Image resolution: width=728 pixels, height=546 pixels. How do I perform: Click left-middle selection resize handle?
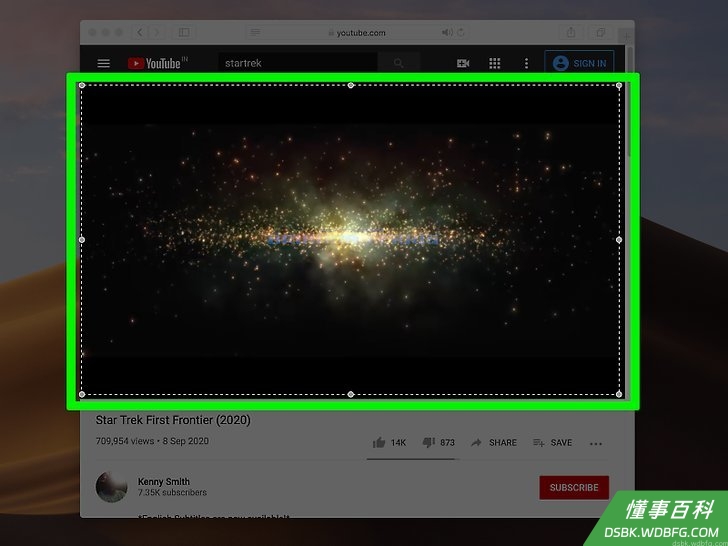point(82,240)
